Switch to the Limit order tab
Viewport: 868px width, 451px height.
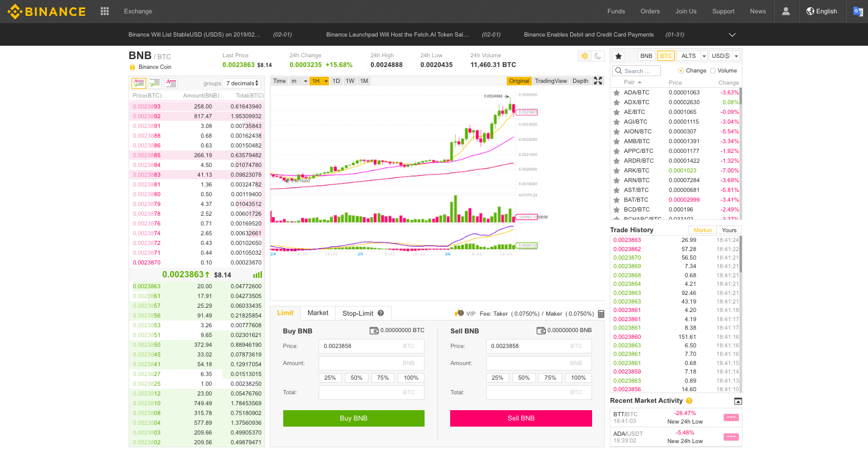point(285,313)
